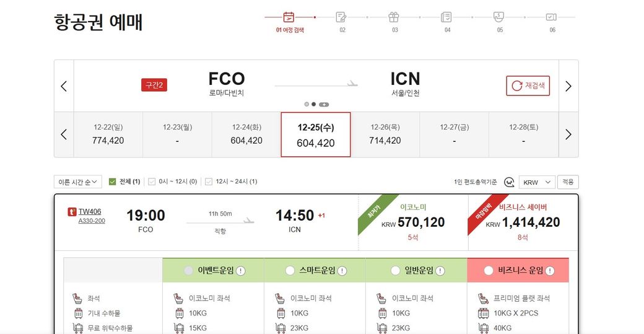
Task: Click step 03 gift box icon
Action: click(x=394, y=17)
